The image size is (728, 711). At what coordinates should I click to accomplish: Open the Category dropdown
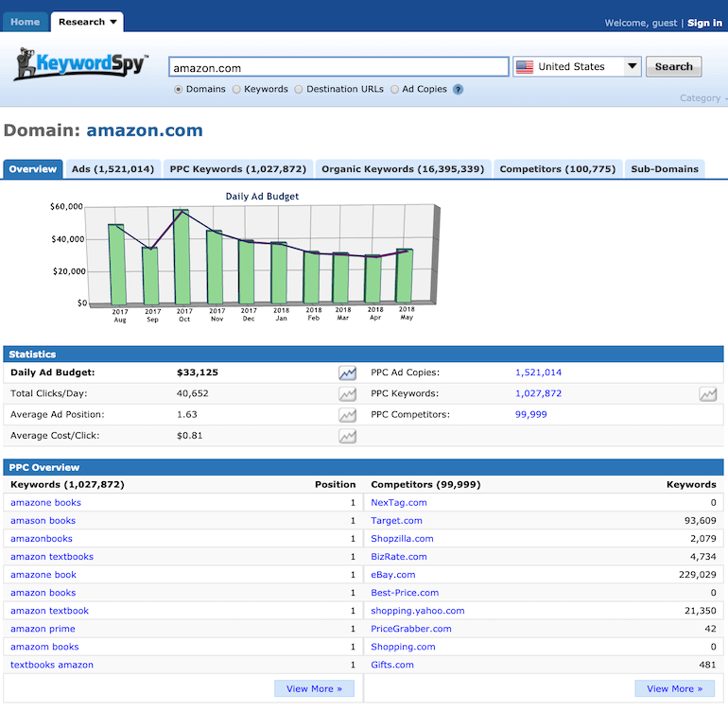coord(702,98)
